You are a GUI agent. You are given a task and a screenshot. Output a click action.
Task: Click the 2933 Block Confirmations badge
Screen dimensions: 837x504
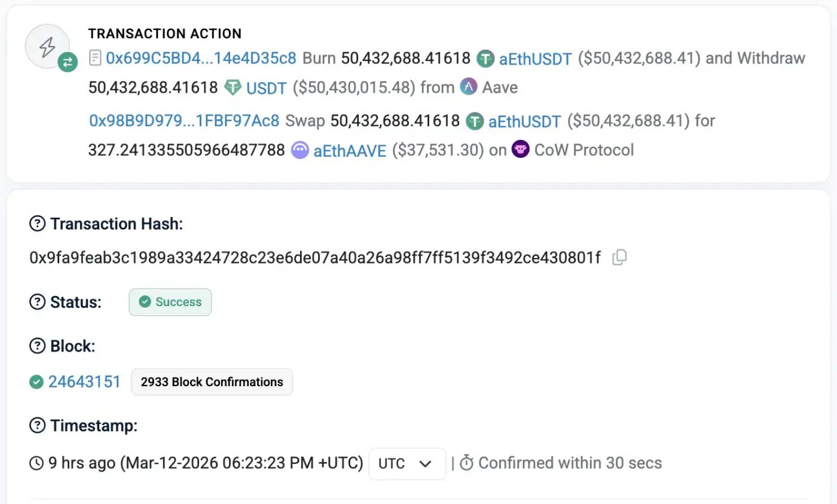[x=212, y=382]
